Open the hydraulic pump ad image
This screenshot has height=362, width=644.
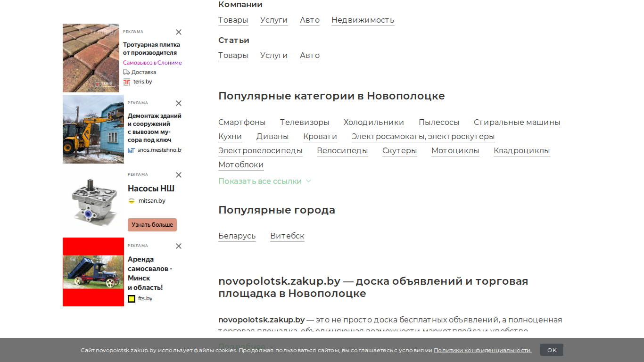pyautogui.click(x=93, y=201)
